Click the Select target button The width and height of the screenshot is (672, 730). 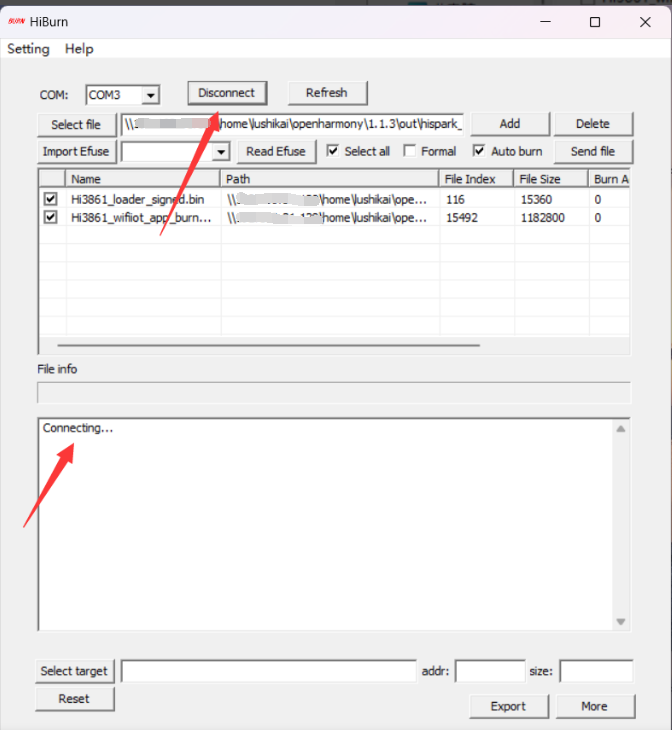click(75, 671)
